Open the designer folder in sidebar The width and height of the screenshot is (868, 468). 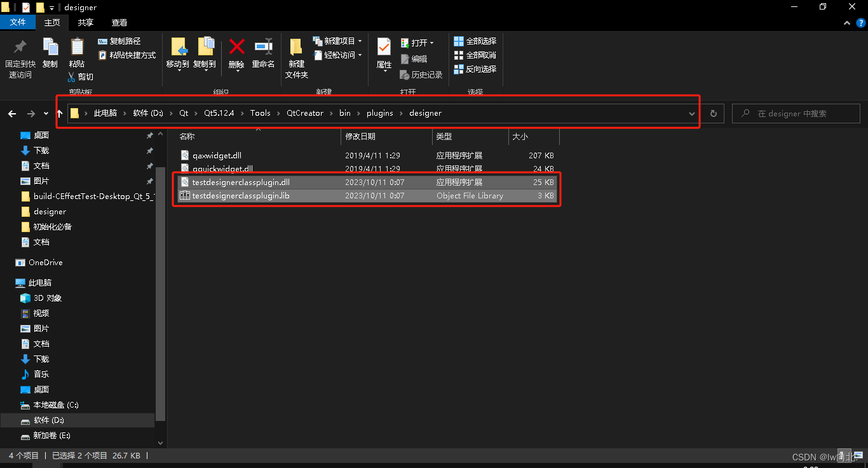pos(50,211)
